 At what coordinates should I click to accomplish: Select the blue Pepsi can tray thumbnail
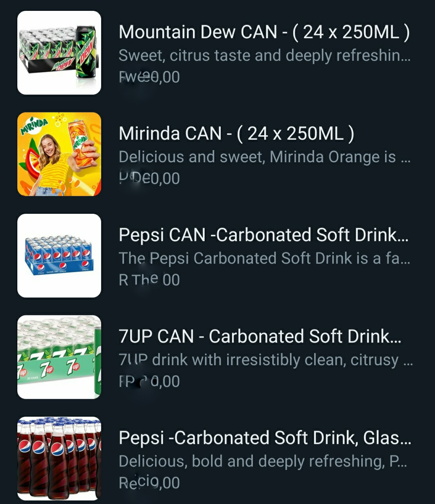pyautogui.click(x=59, y=256)
